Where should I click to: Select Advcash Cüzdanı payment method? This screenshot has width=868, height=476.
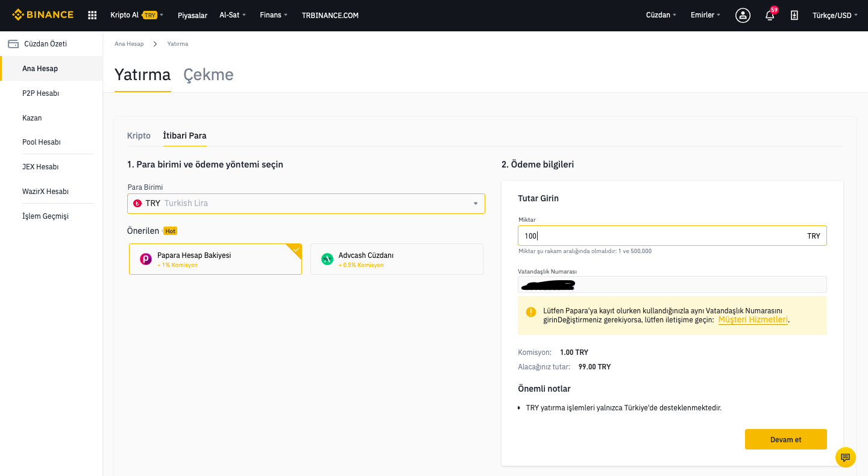tap(397, 259)
